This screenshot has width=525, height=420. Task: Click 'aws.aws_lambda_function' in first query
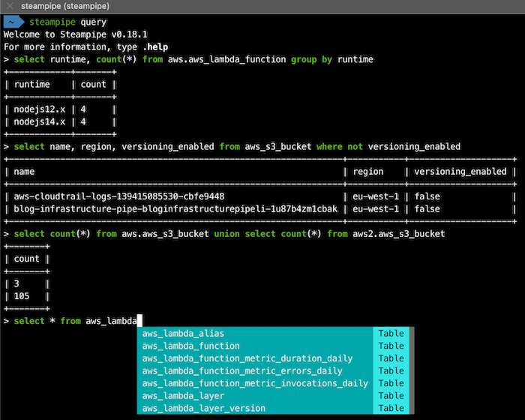click(227, 59)
